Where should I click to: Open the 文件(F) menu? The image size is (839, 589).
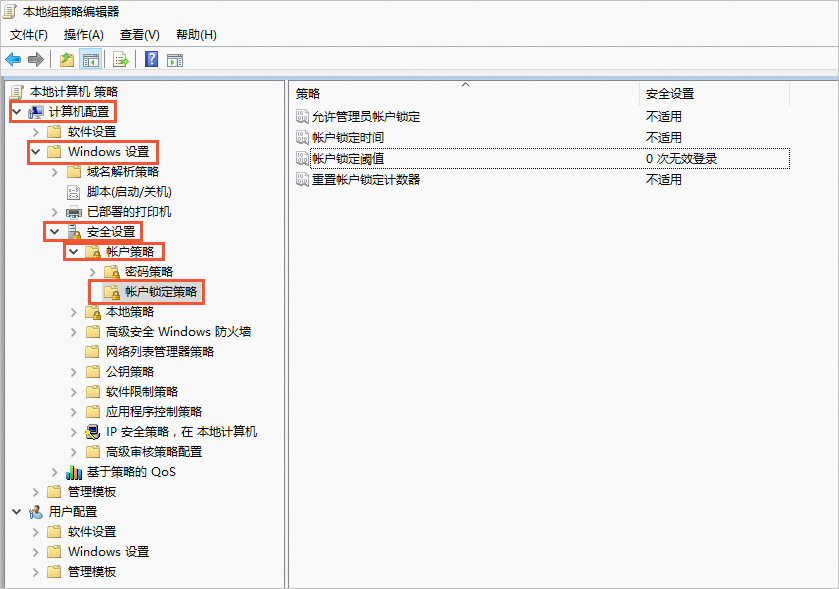(x=29, y=35)
